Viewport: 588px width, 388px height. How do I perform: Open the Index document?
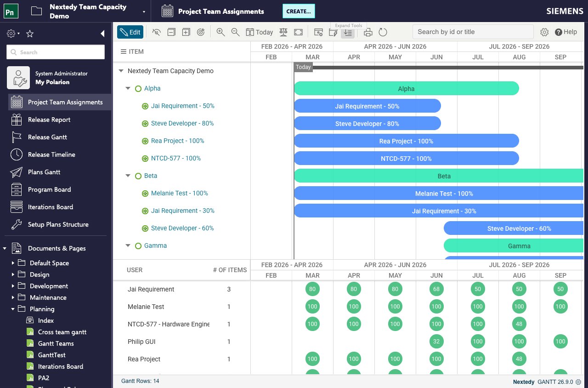(x=46, y=320)
